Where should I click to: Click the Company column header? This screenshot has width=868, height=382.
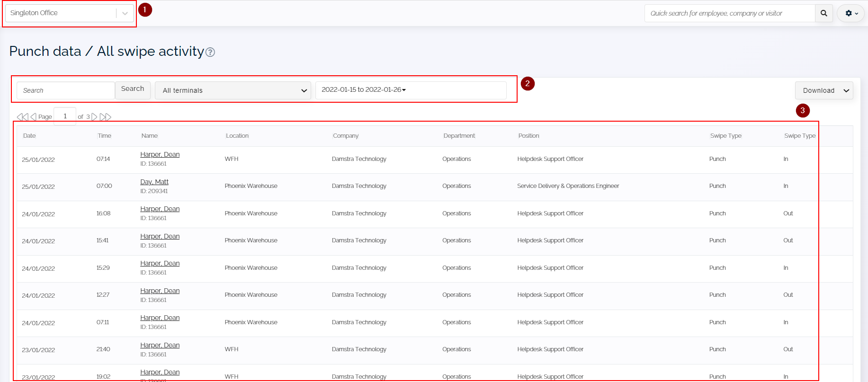click(x=346, y=136)
